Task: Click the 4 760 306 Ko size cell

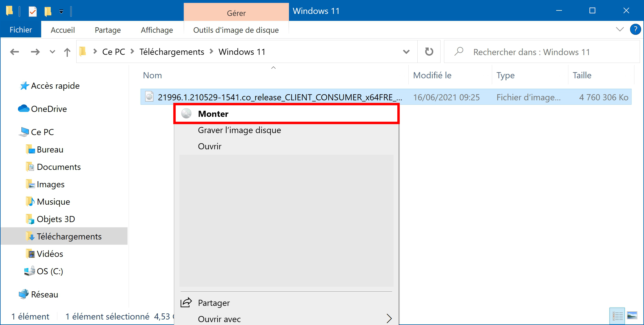Action: [604, 97]
